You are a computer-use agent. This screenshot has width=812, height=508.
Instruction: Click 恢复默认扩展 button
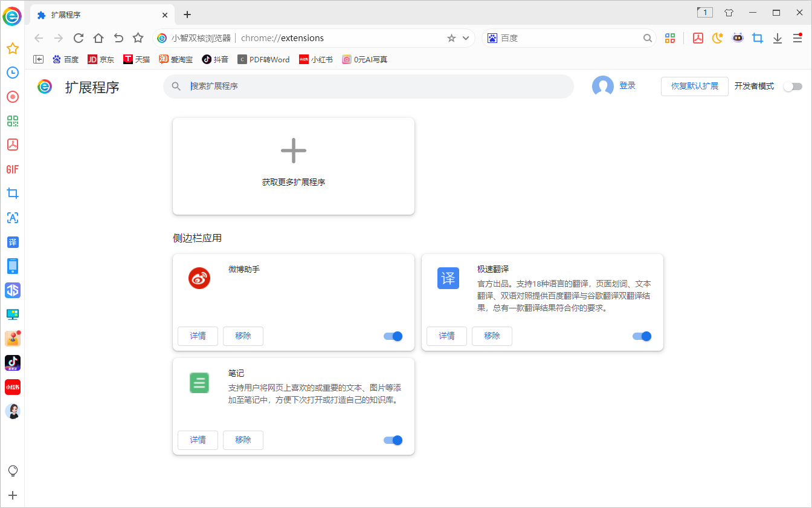694,86
